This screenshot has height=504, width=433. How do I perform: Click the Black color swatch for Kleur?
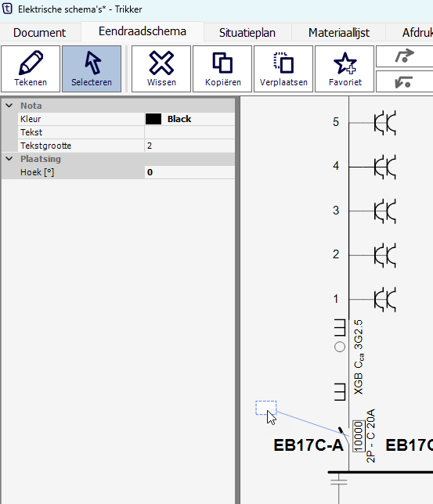(x=153, y=119)
